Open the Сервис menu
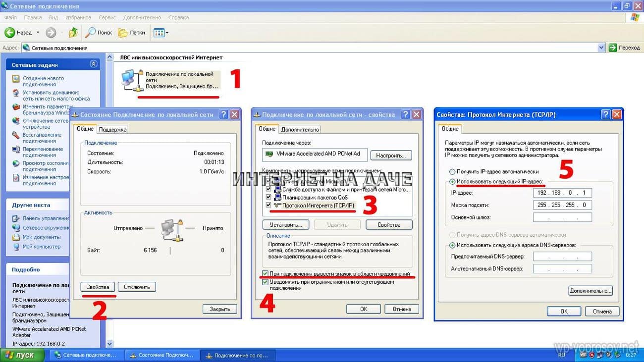The width and height of the screenshot is (644, 362). tap(107, 17)
